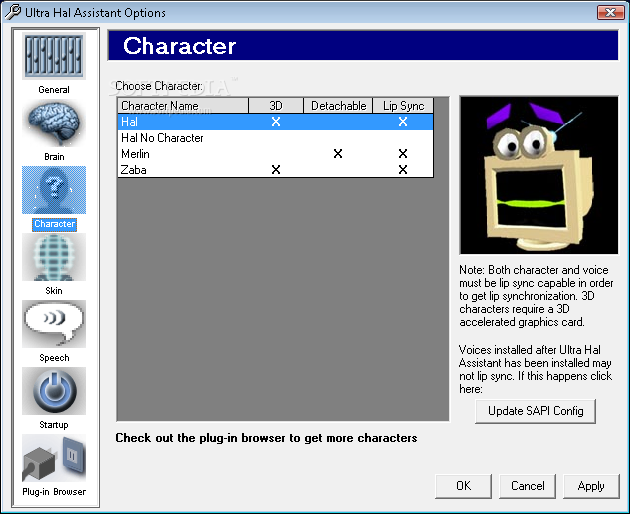630x514 pixels.
Task: Click Zaba's Lip Sync X mark
Action: tap(403, 170)
